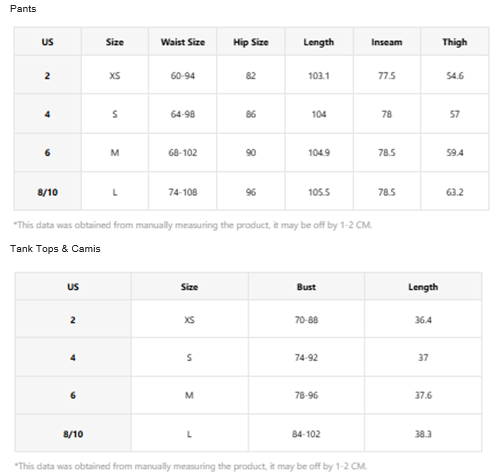
Task: Select the Inseam header in Pants table
Action: [x=387, y=42]
